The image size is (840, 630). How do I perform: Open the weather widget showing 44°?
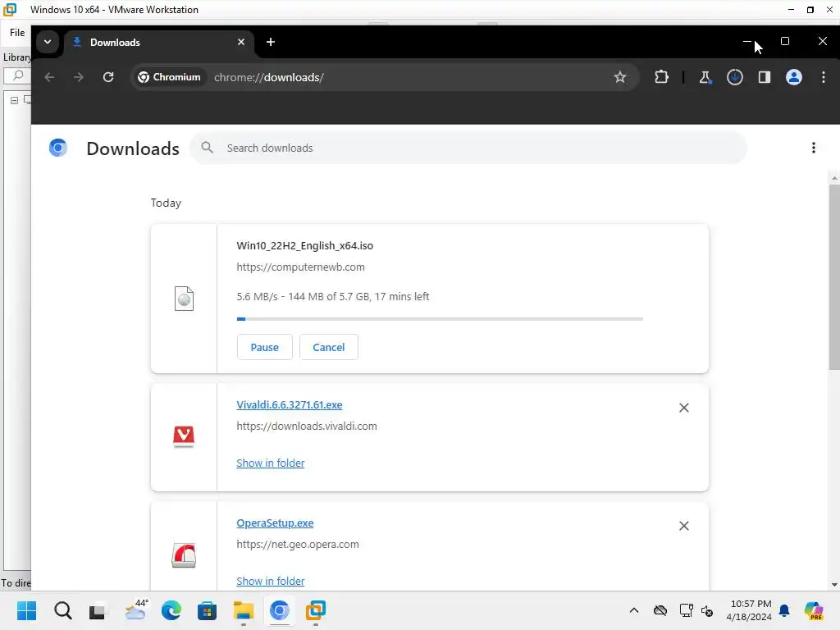(x=135, y=610)
